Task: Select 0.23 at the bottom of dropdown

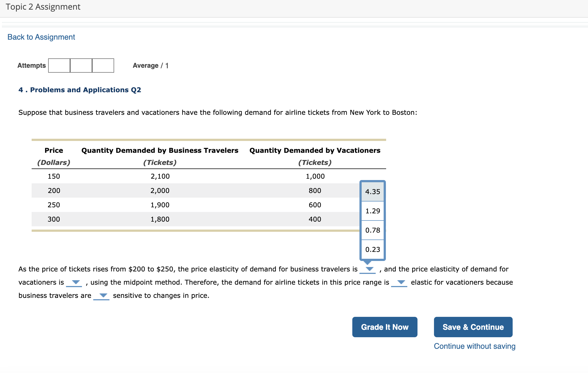Action: [x=372, y=249]
